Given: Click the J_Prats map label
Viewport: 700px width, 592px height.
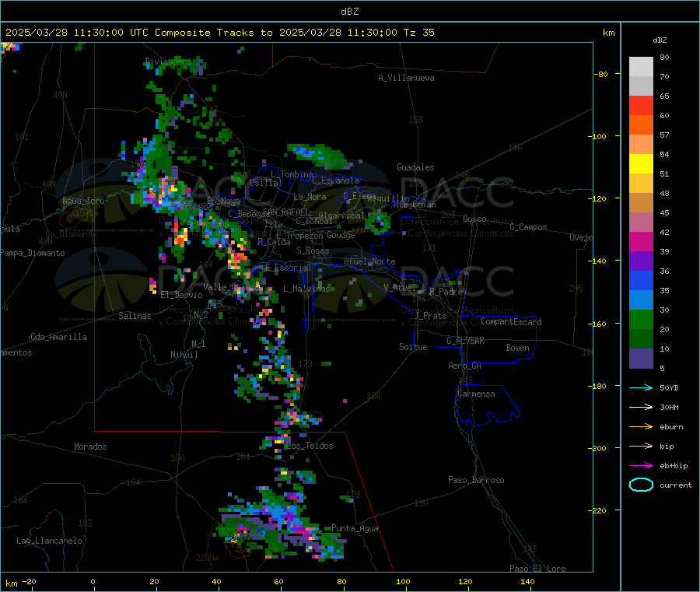Looking at the screenshot, I should 430,316.
